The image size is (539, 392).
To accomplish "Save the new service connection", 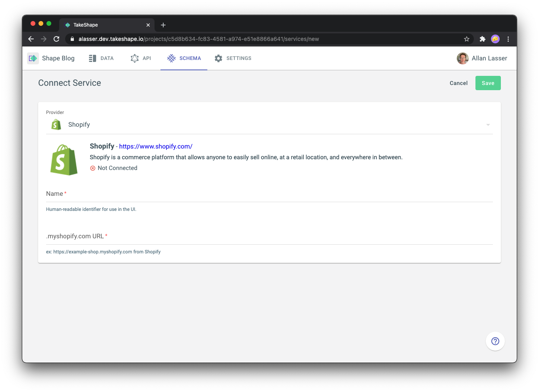I will [488, 83].
